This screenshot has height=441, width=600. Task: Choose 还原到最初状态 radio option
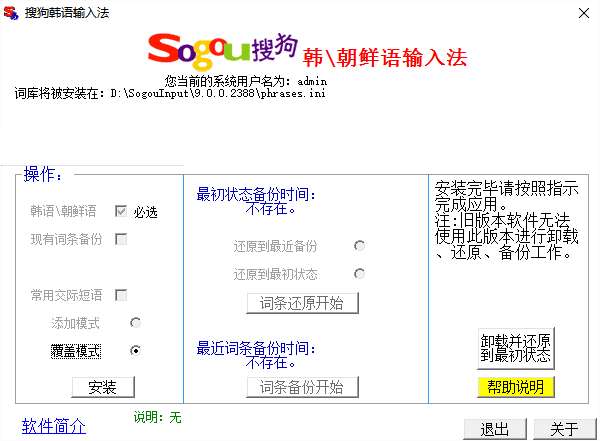[359, 273]
